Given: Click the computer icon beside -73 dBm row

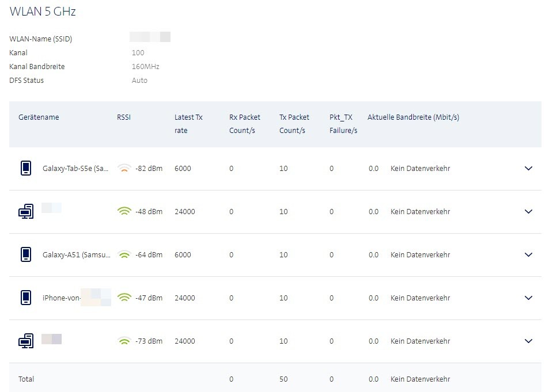Looking at the screenshot, I should (25, 341).
